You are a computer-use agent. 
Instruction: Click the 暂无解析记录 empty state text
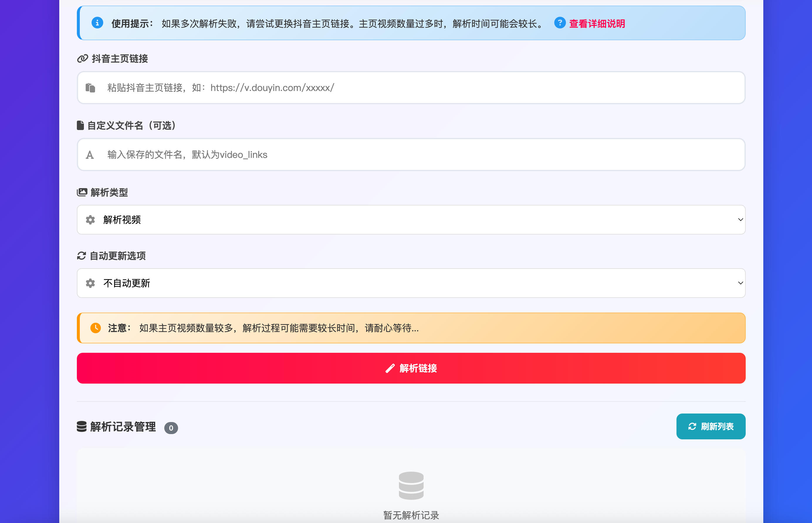[411, 515]
